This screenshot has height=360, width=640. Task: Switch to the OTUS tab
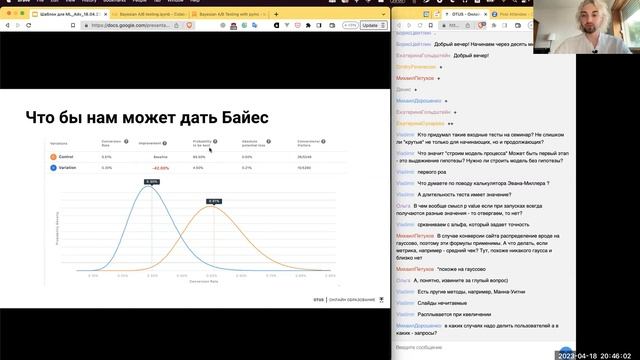click(x=465, y=14)
